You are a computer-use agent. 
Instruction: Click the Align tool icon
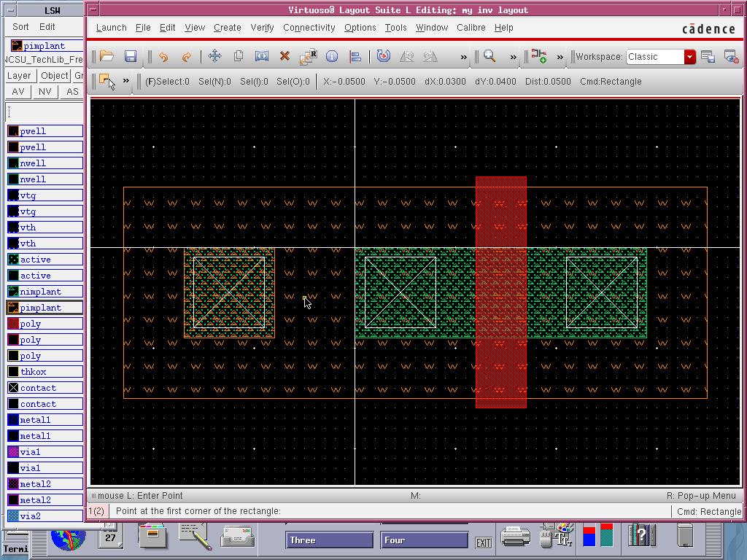coord(355,57)
